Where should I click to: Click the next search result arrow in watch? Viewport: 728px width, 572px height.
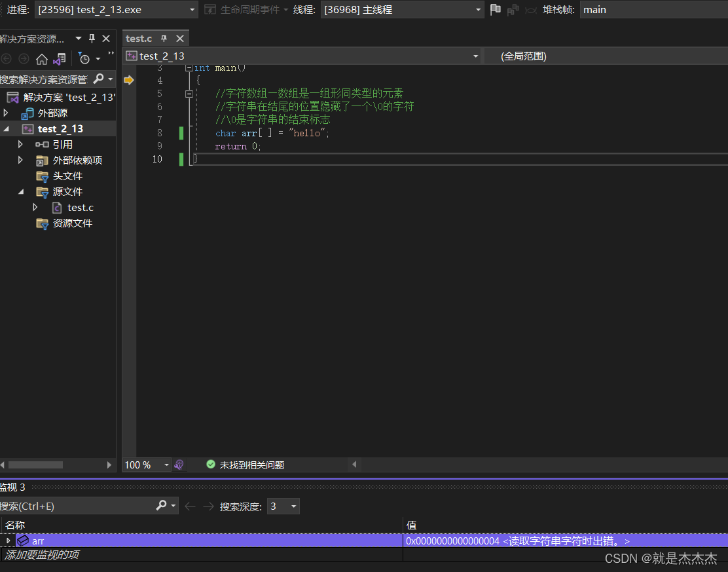coord(208,506)
